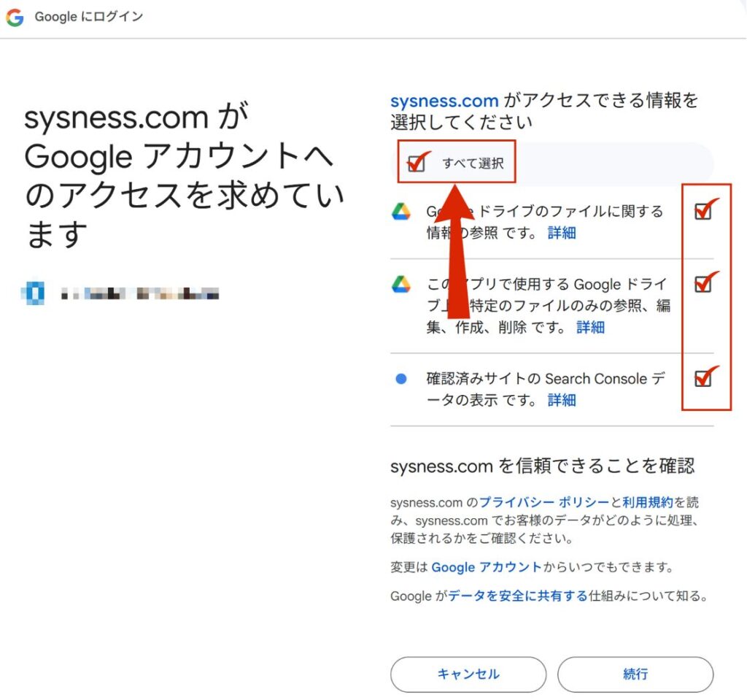Click the キャンセル button
Viewport: 747px width, 700px height.
(468, 674)
